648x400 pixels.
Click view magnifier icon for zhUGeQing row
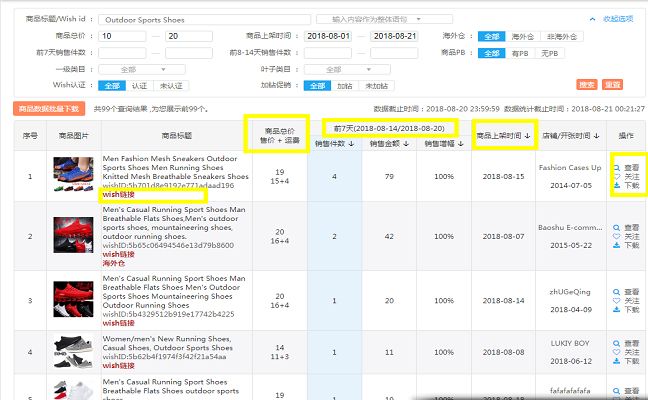(x=617, y=292)
